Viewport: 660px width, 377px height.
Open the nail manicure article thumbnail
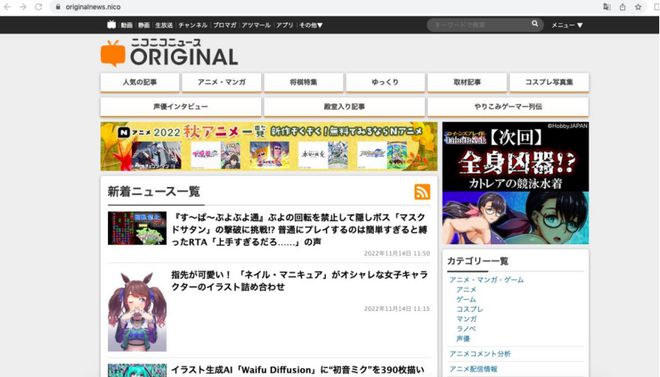pyautogui.click(x=137, y=311)
